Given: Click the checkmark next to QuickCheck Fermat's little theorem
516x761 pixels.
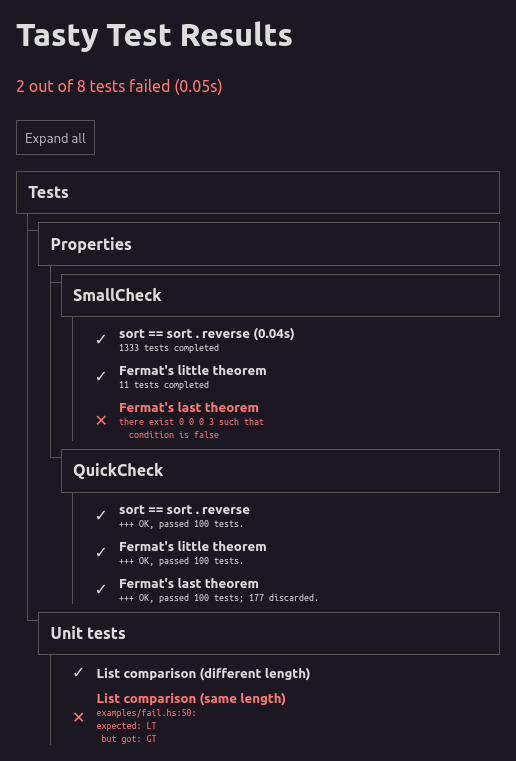Looking at the screenshot, I should [x=100, y=552].
